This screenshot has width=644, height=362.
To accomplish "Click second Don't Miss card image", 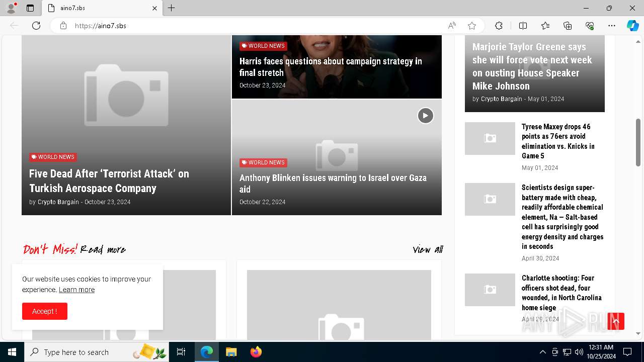I will (339, 305).
